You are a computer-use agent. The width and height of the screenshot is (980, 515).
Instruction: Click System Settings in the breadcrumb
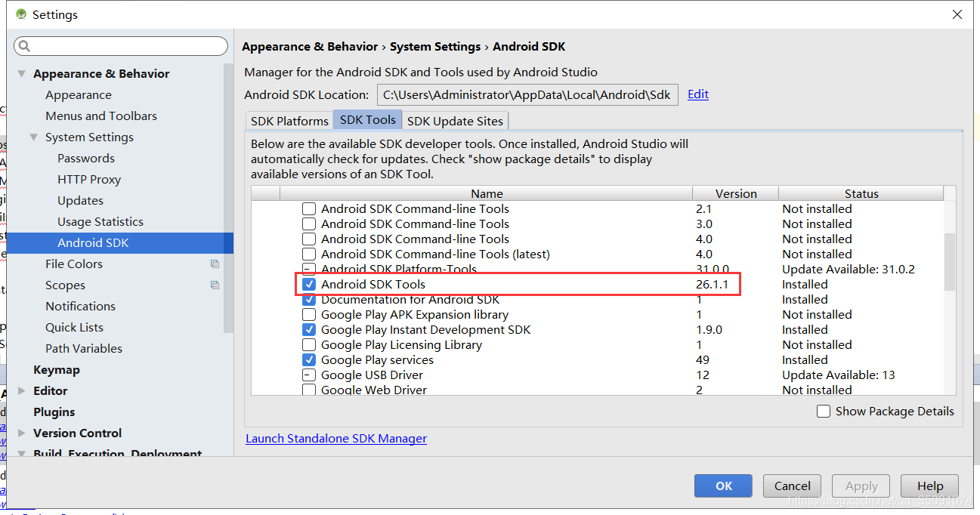pyautogui.click(x=436, y=46)
